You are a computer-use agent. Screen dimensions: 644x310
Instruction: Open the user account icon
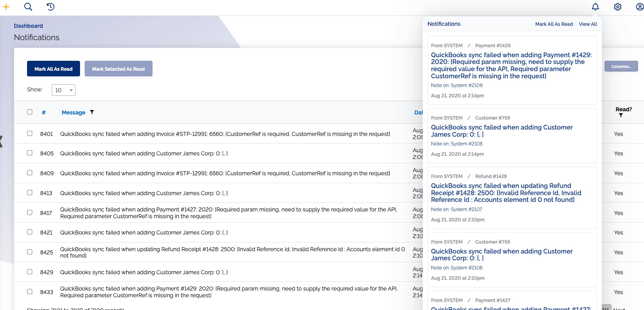point(640,7)
